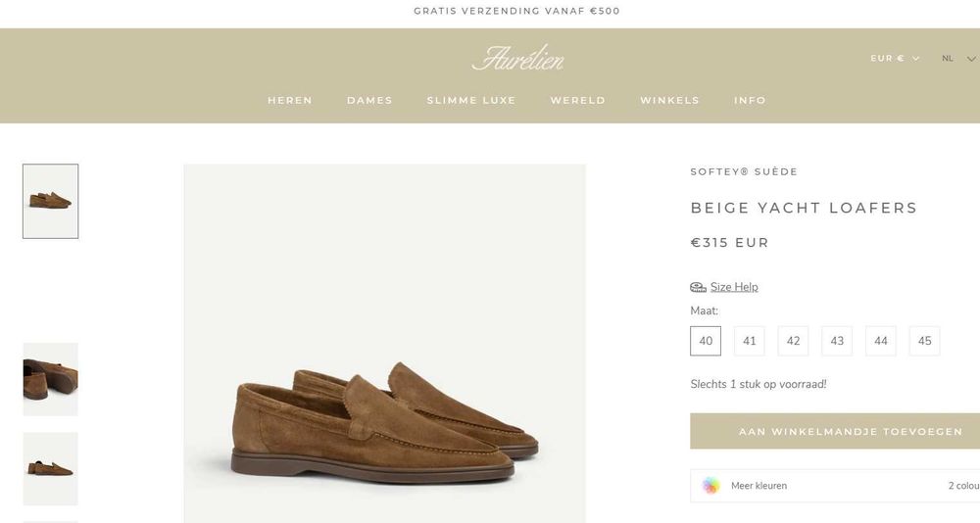Screen dimensions: 980x523
Task: Click Aan winkelmandje toevoegen button
Action: coord(836,431)
